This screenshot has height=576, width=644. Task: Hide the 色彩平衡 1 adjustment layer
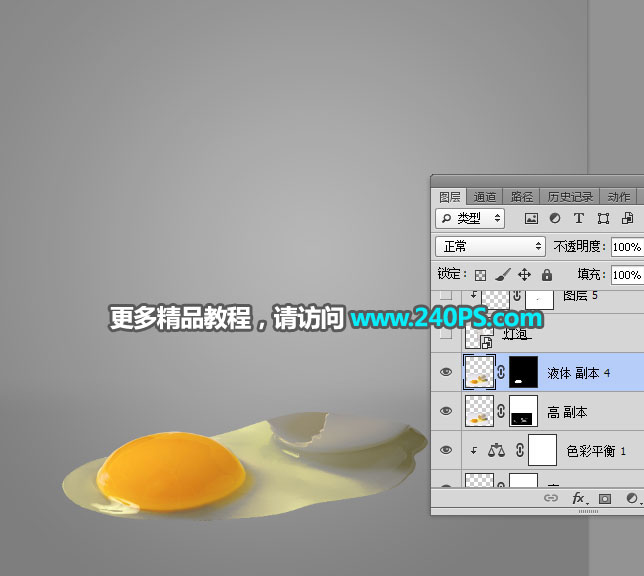pos(446,450)
